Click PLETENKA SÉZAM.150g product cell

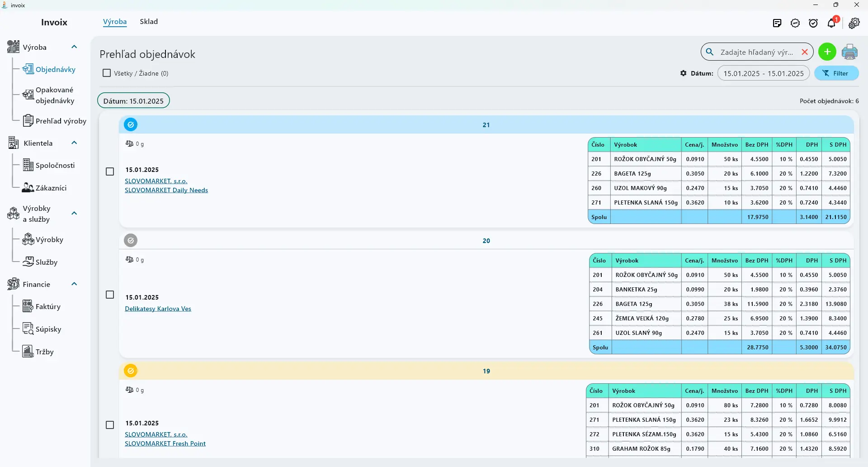(644, 434)
